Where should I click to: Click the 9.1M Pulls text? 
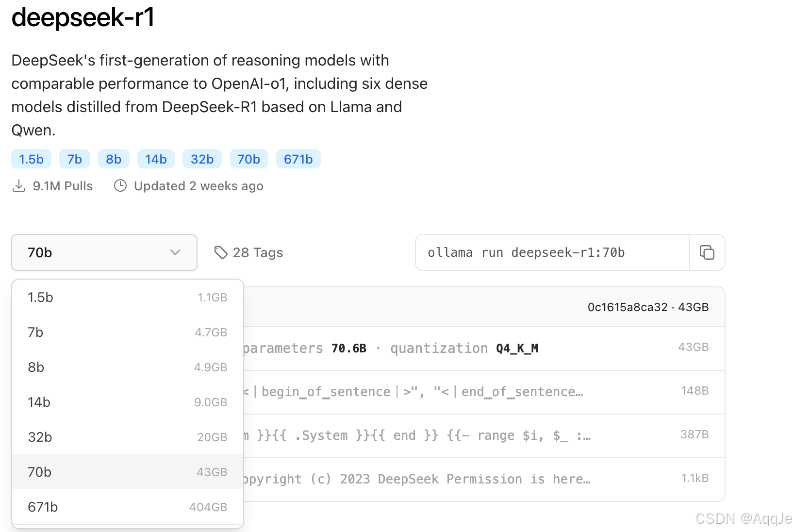tap(63, 186)
